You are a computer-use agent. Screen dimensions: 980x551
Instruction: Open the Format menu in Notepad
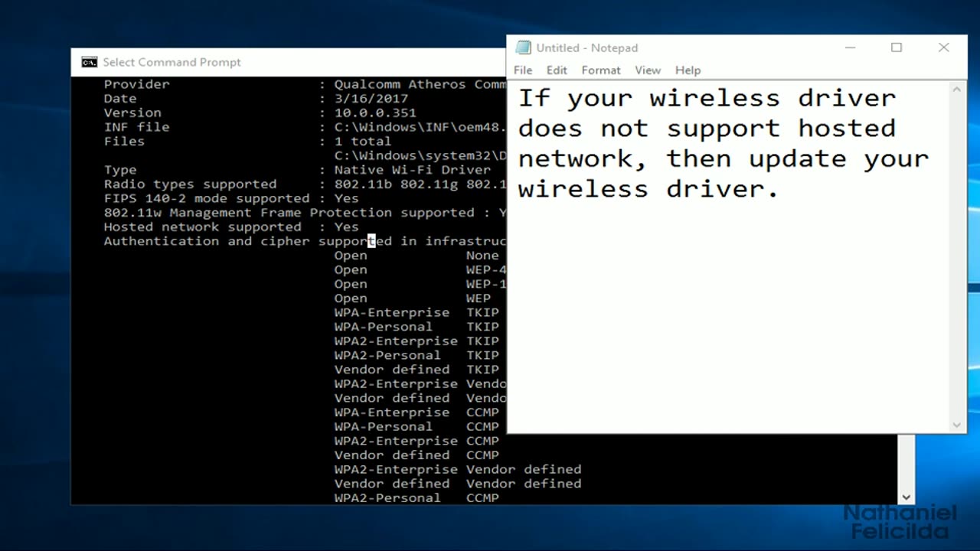click(x=601, y=70)
